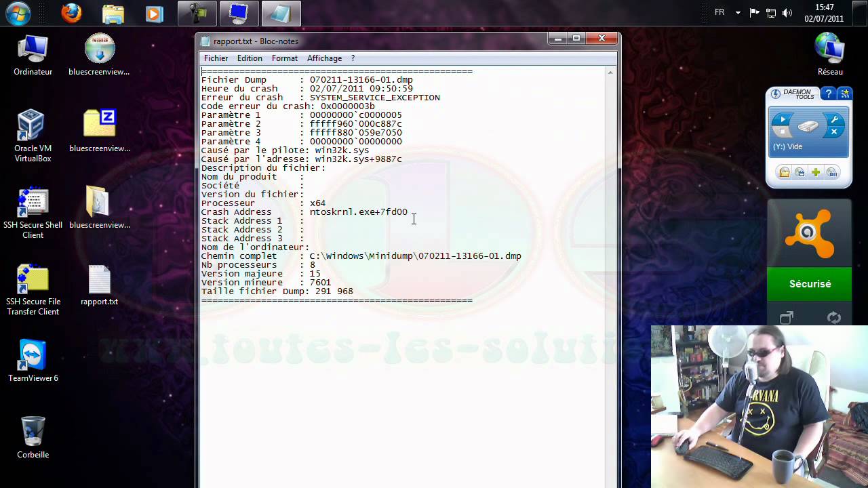This screenshot has height=488, width=868.
Task: Click avast Sécurisé green status button
Action: coord(809,284)
